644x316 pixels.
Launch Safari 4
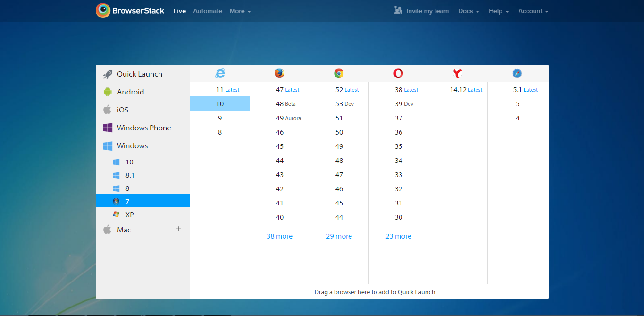[x=518, y=118]
